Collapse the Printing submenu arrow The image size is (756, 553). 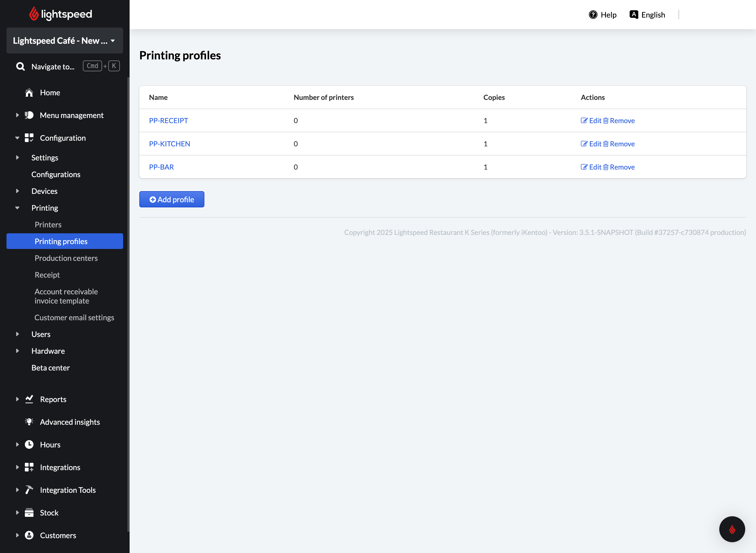click(x=17, y=208)
